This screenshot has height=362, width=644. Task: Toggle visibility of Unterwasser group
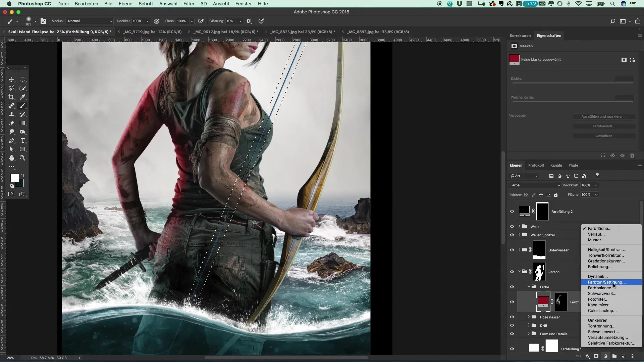(x=512, y=250)
